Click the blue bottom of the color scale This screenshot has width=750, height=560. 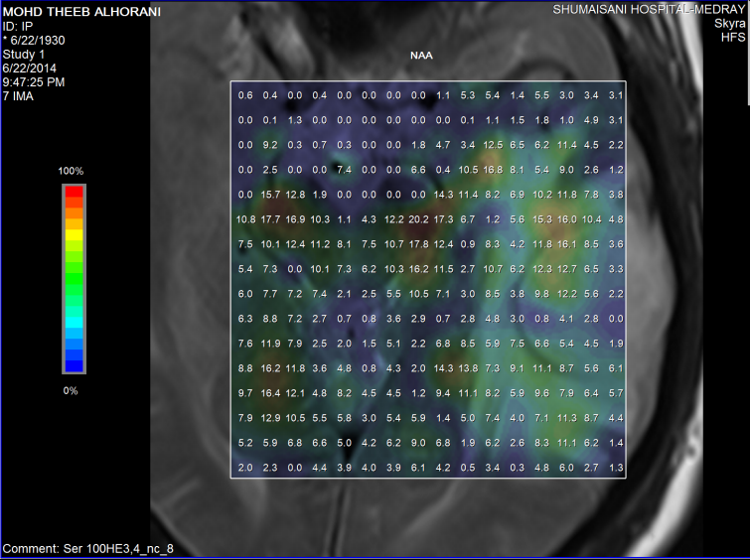pos(74,362)
